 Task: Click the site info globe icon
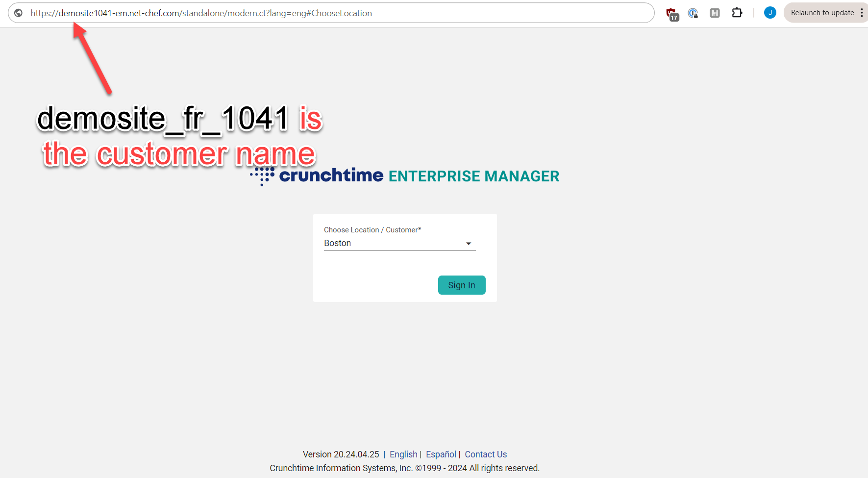point(18,13)
